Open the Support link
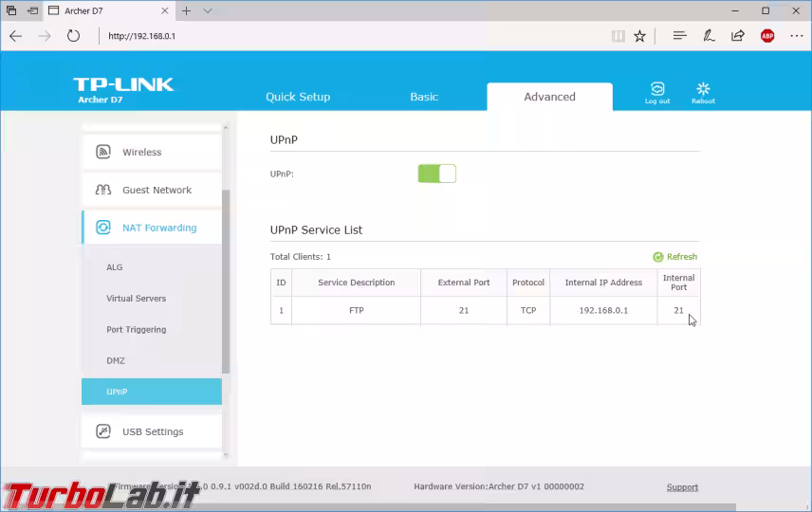Viewport: 812px width, 512px height. coord(682,487)
